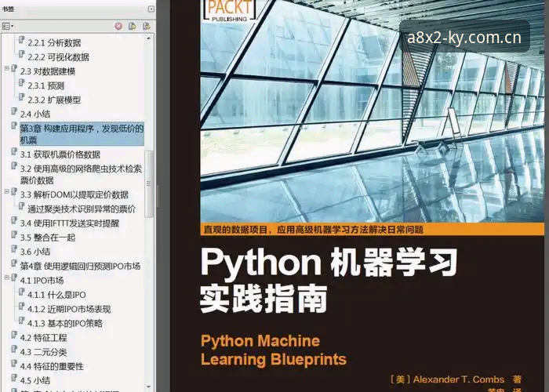Collapse the 2.3 对数据建模 bookmark node
This screenshot has width=549, height=392.
click(6, 68)
